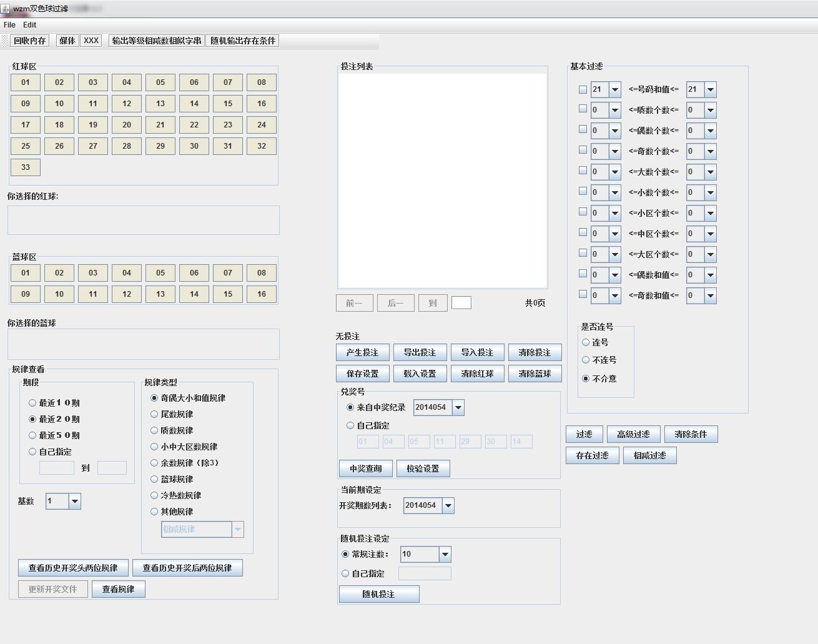
Task: Click the 过滤 button
Action: pos(584,434)
